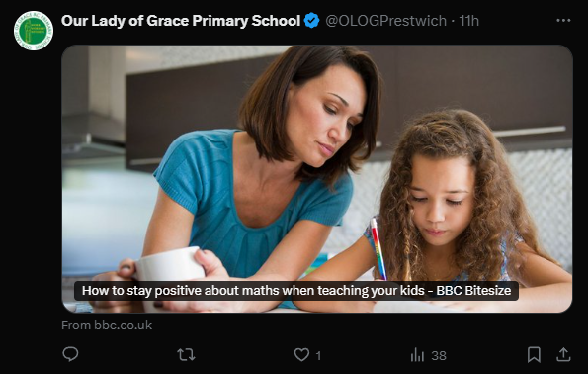Click the girl's rainbow pencil in the photo
Image resolution: width=588 pixels, height=374 pixels.
click(378, 248)
